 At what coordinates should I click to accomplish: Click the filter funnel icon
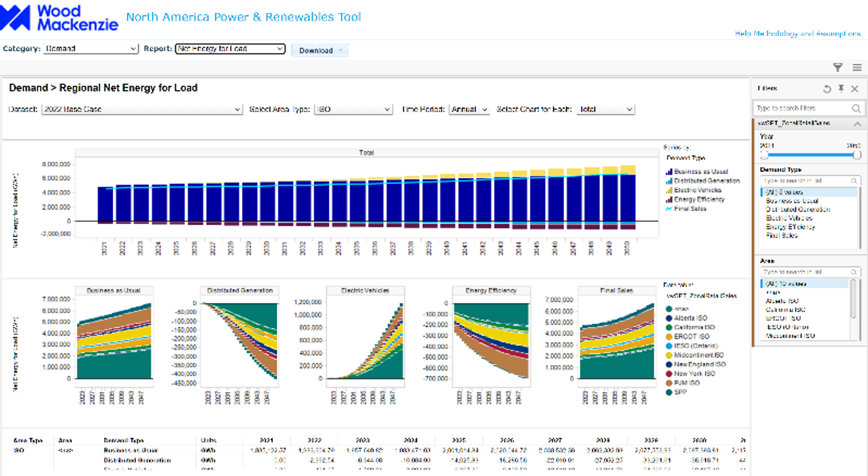[x=838, y=67]
